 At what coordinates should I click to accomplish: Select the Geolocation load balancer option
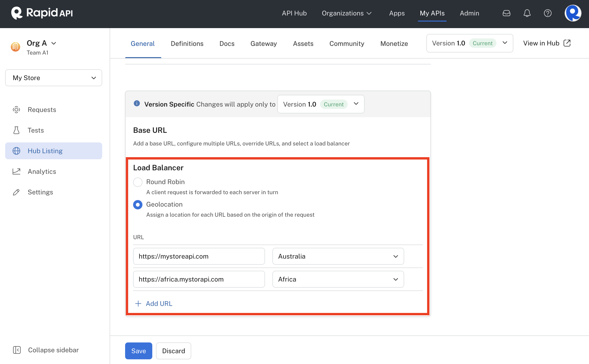pos(138,205)
